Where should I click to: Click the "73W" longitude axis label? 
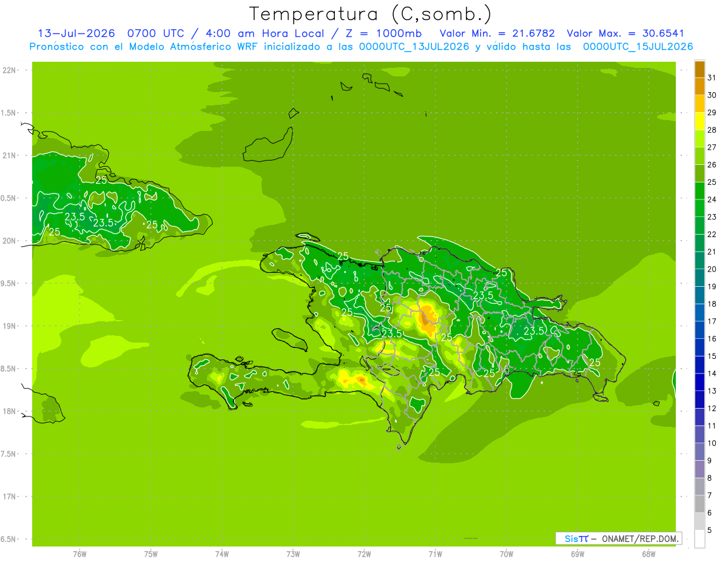pos(293,554)
